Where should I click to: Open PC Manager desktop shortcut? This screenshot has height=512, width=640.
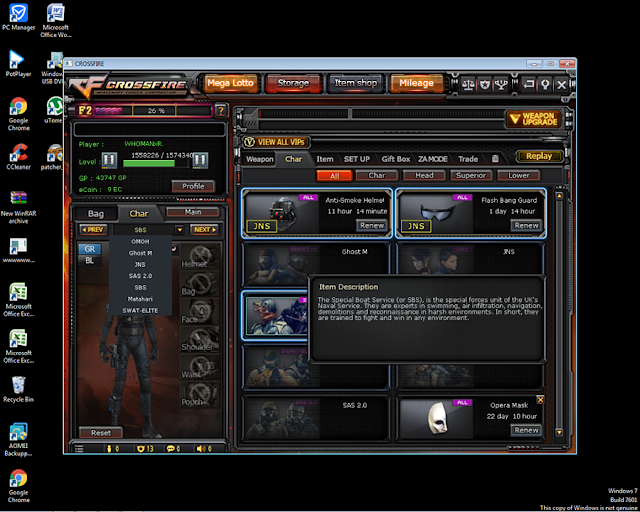pyautogui.click(x=18, y=17)
